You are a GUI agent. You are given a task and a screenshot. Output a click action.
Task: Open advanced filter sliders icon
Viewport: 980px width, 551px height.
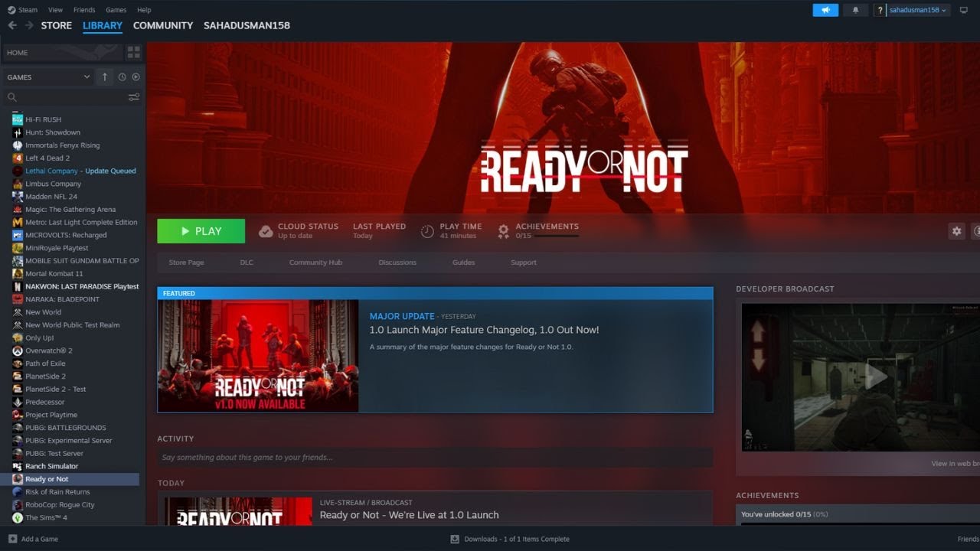point(134,97)
